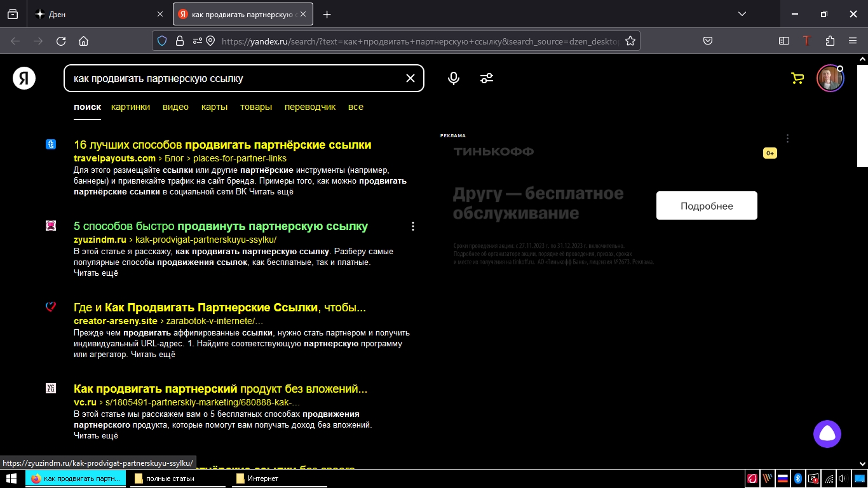Screen dimensions: 868x488
Task: Open '16 лучших способов' travelpayouts result
Action: [222, 145]
